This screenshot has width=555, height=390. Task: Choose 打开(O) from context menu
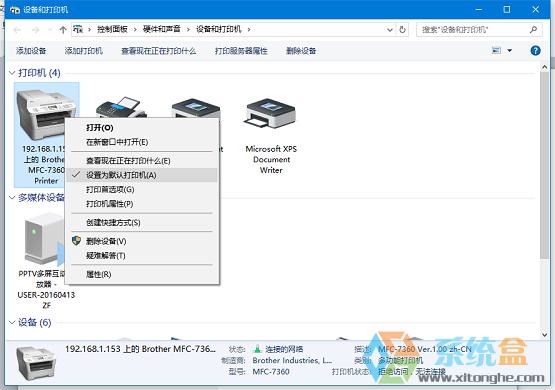(x=142, y=128)
